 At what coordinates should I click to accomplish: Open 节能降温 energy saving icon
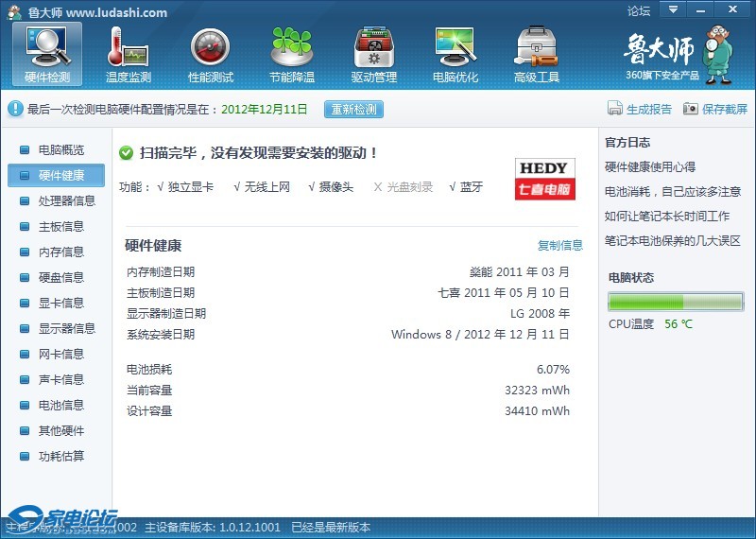(291, 54)
